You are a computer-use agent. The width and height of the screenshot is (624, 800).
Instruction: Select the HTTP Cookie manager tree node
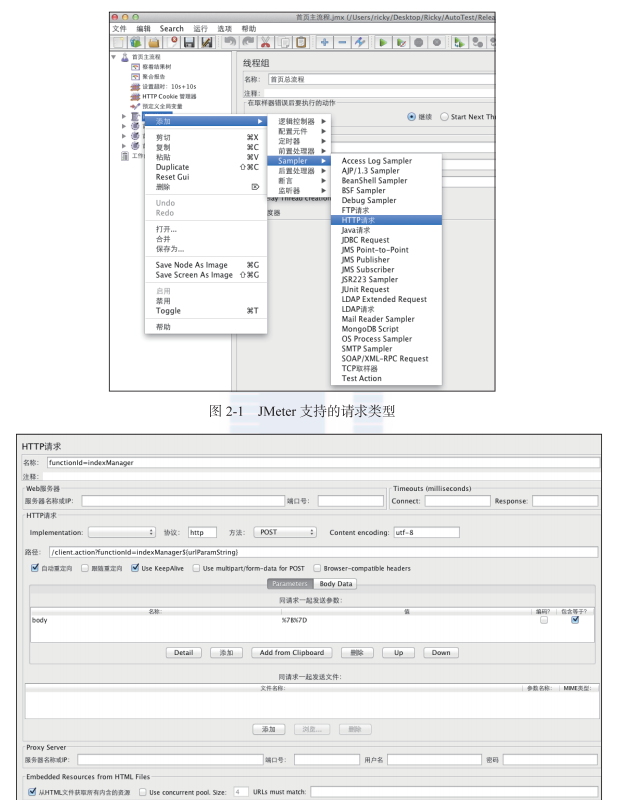163,96
